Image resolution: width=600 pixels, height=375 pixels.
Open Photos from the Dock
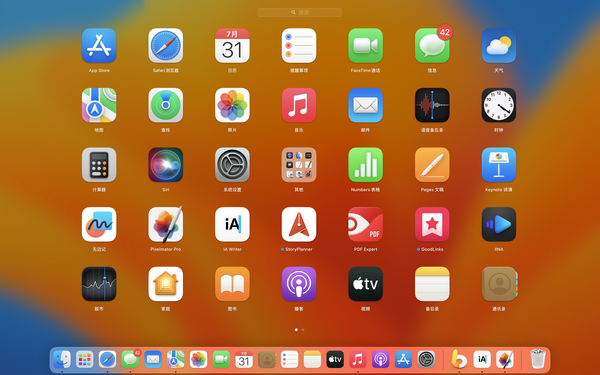coord(198,359)
